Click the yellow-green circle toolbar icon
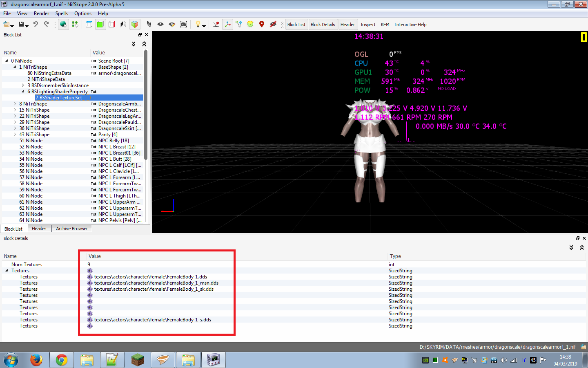 (250, 25)
